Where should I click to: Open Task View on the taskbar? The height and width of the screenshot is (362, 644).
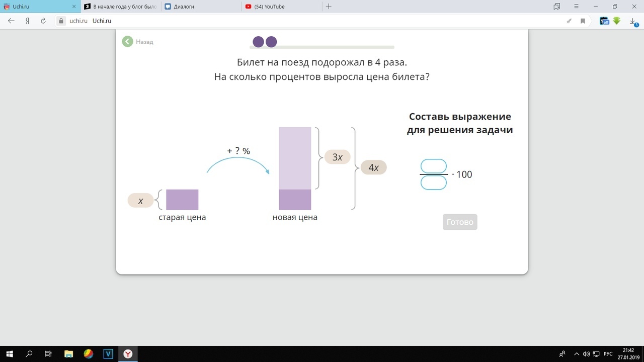click(x=48, y=354)
